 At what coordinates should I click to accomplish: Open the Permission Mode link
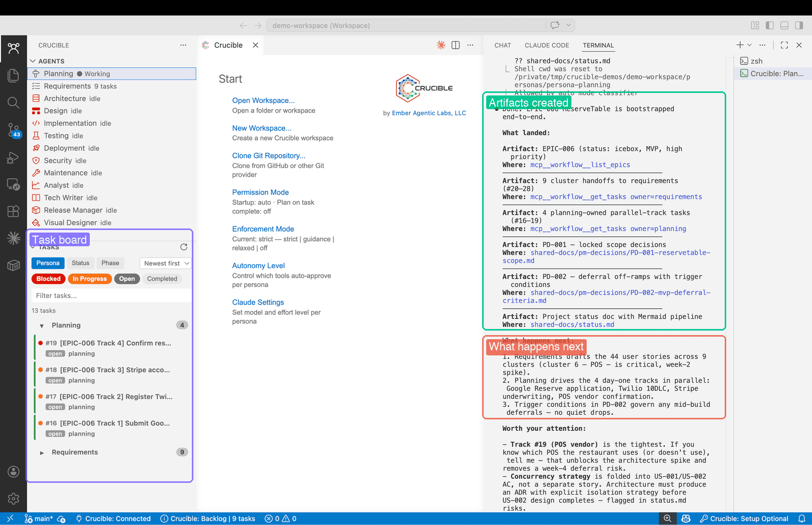(x=260, y=192)
